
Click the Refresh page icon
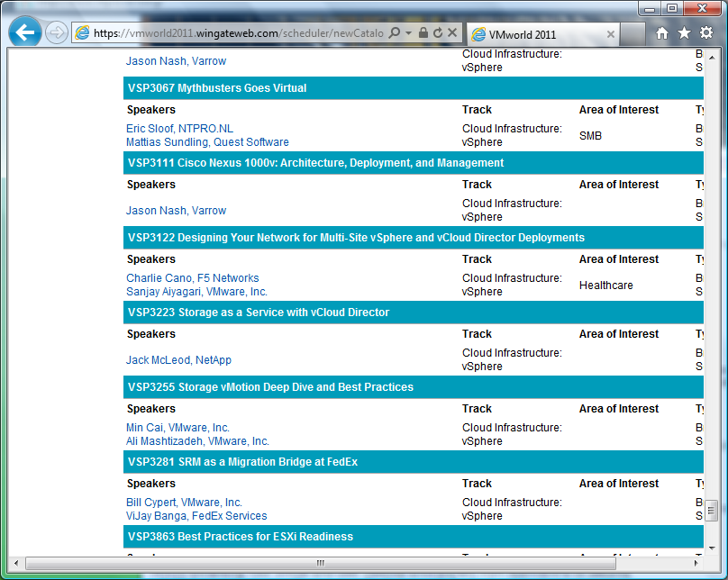[x=438, y=32]
